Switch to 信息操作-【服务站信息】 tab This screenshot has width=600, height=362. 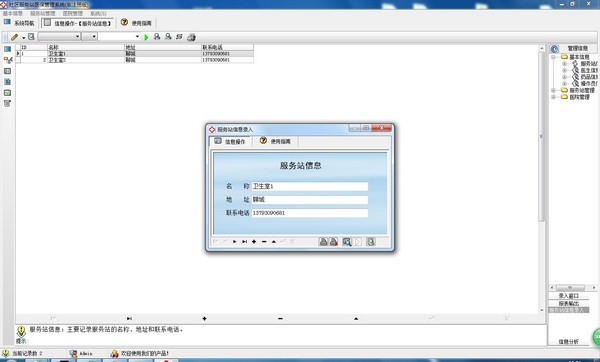click(x=78, y=23)
